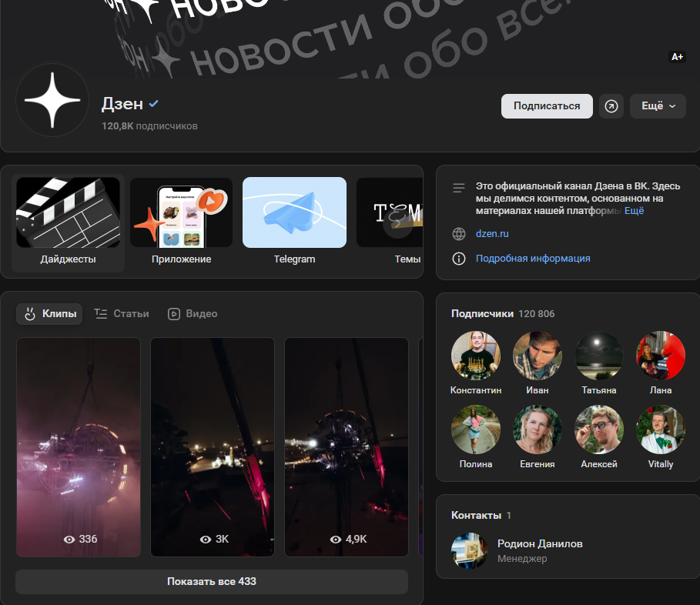Open the Ещё dropdown menu
This screenshot has width=700, height=605.
(658, 106)
